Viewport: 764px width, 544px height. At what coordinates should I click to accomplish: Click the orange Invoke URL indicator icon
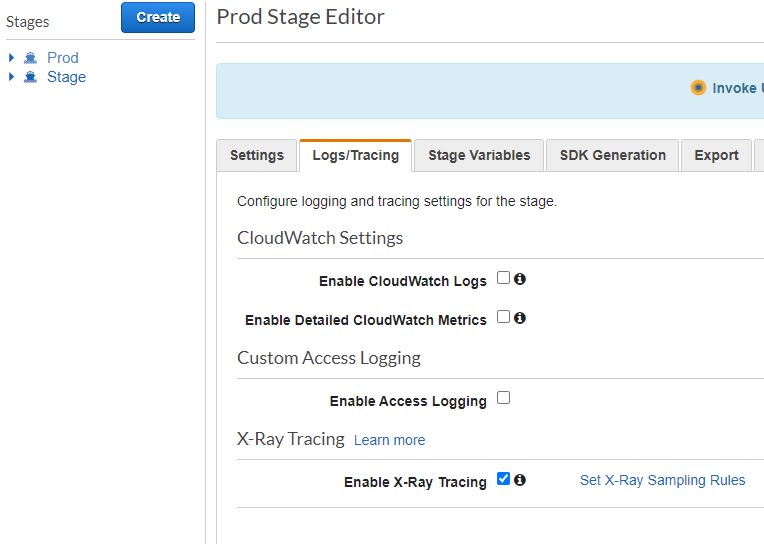pyautogui.click(x=698, y=88)
